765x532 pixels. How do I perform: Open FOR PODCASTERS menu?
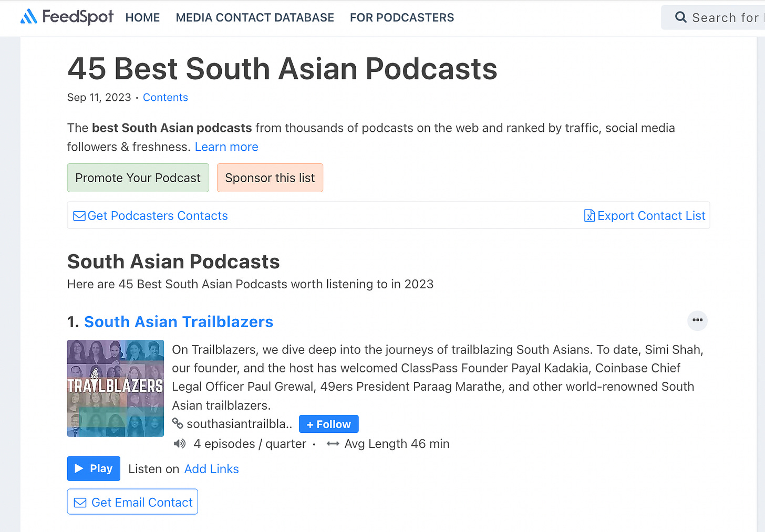[402, 18]
